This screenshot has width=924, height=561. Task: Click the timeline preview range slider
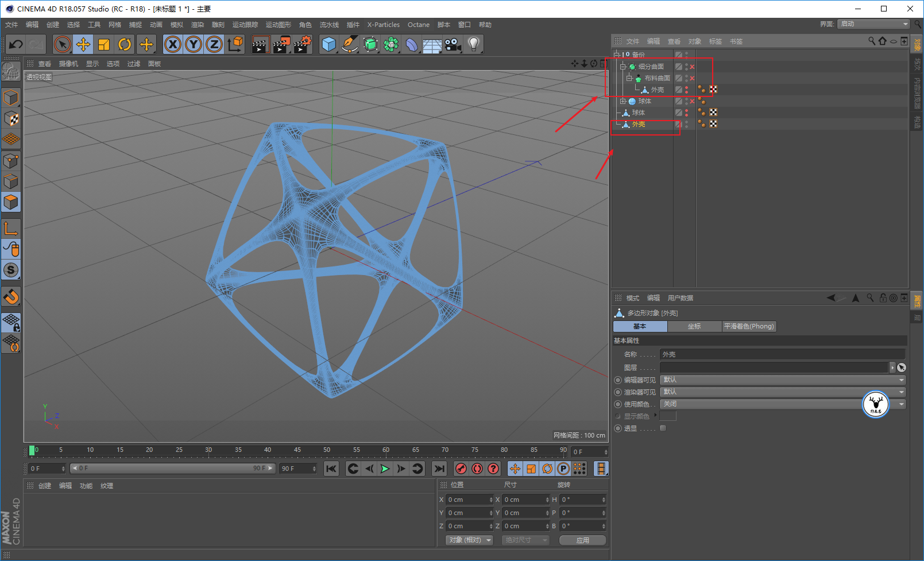(x=173, y=469)
